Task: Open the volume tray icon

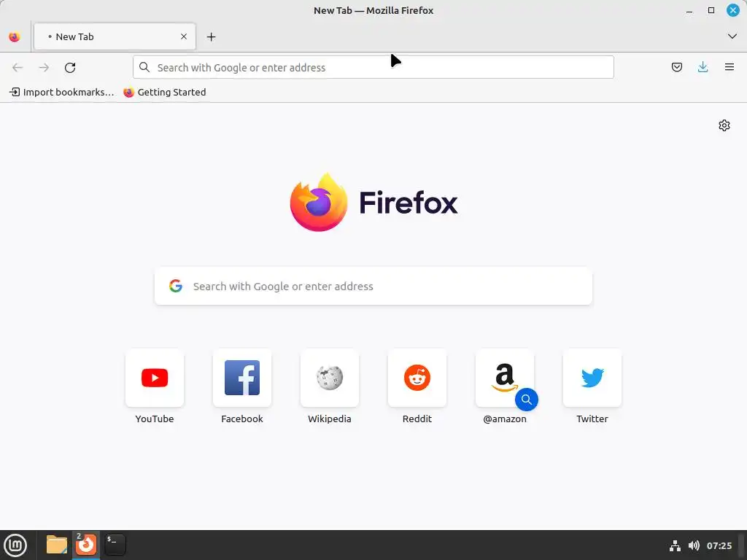Action: [694, 545]
